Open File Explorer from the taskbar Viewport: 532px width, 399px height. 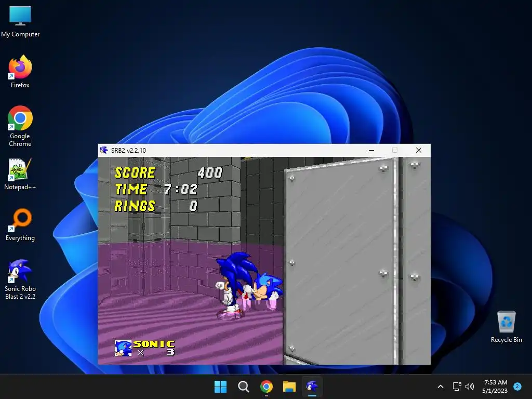pyautogui.click(x=289, y=387)
